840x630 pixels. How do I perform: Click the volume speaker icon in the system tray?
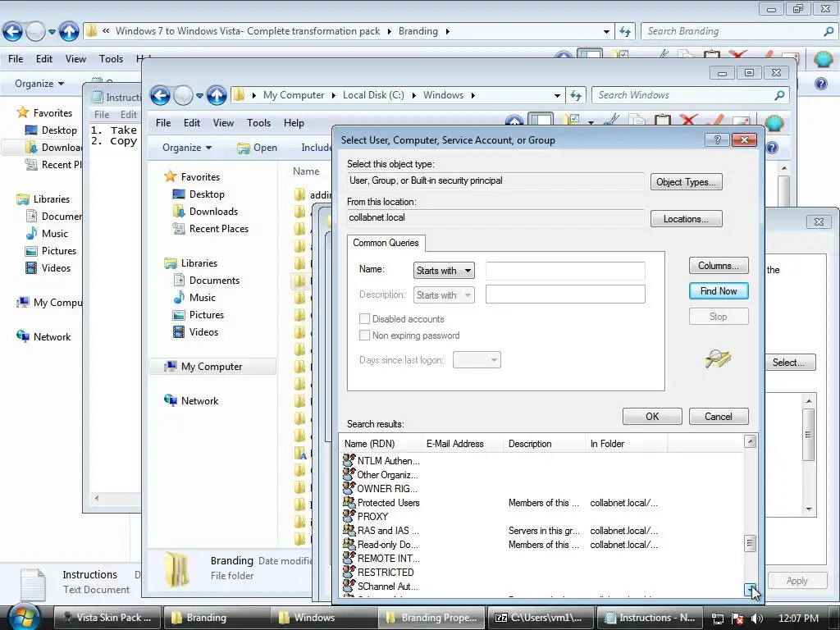coord(757,619)
